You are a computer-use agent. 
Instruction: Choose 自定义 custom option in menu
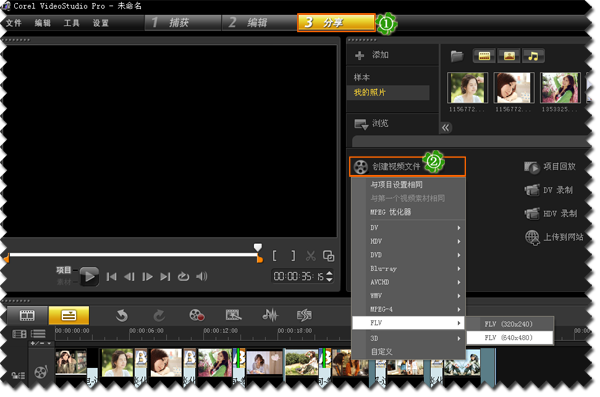point(382,351)
